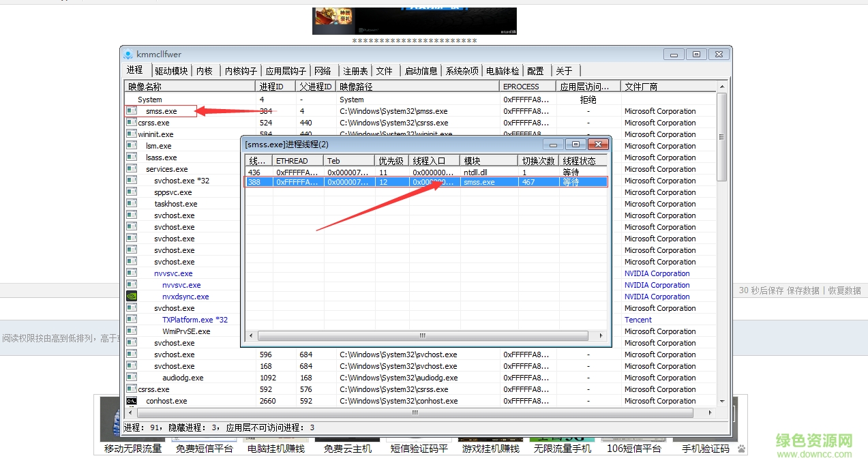This screenshot has height=467, width=868.
Task: Click the kmmcllfwer title bar application icon
Action: point(128,54)
